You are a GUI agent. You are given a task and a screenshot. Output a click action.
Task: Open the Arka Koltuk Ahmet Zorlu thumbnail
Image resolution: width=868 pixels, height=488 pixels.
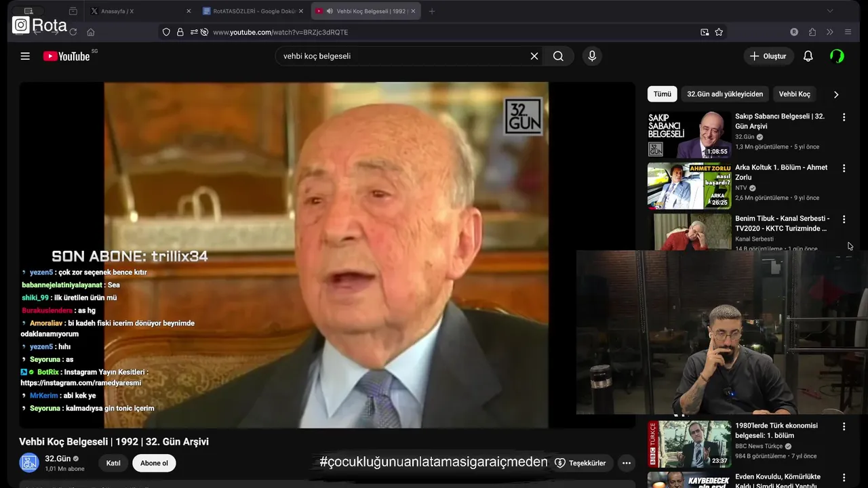(689, 186)
